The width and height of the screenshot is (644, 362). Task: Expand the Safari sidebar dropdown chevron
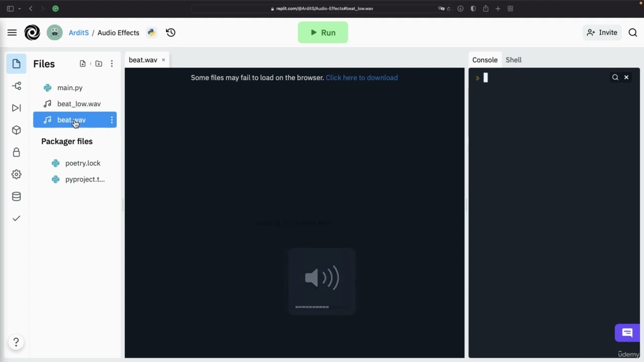[x=19, y=9]
